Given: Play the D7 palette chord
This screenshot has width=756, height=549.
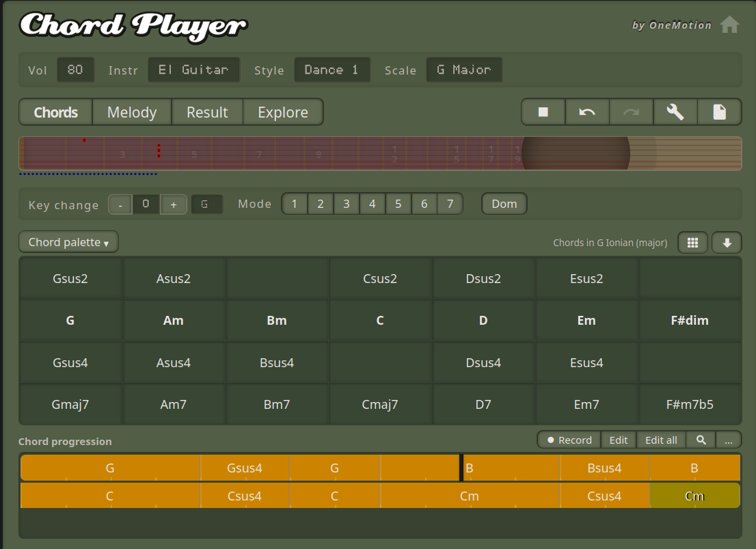Looking at the screenshot, I should click(x=483, y=404).
